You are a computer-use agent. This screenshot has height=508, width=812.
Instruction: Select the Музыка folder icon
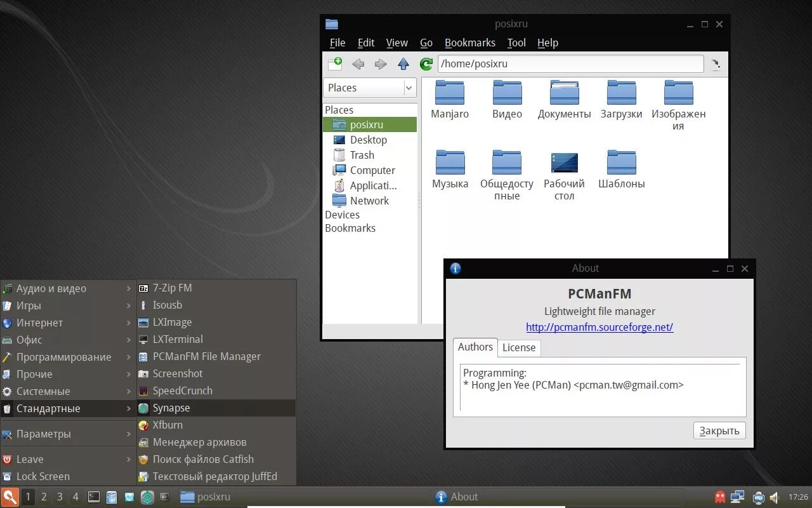(450, 163)
